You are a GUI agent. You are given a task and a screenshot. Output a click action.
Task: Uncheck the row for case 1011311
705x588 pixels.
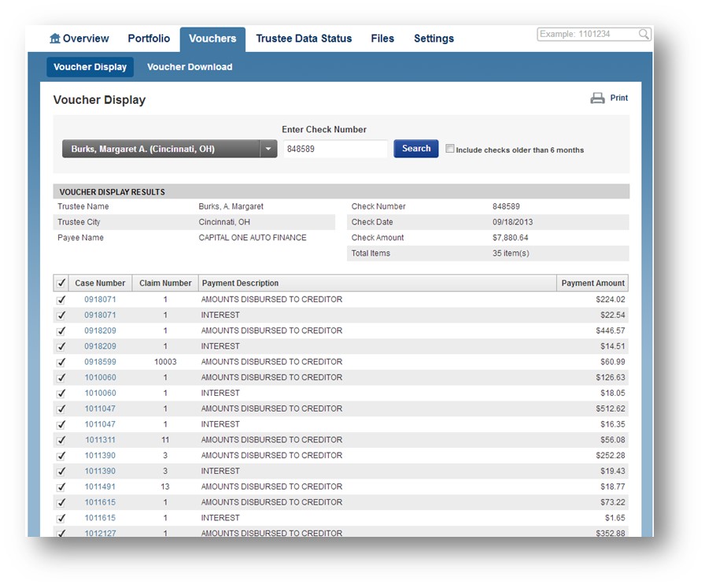61,440
